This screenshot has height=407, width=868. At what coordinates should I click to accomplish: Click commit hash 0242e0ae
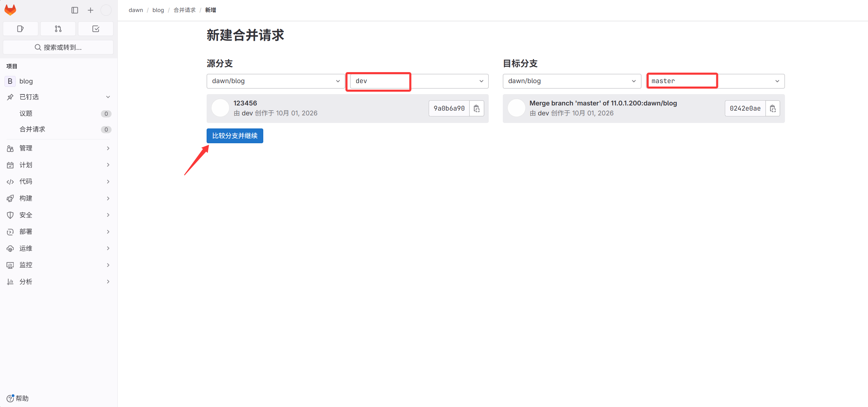(x=745, y=109)
